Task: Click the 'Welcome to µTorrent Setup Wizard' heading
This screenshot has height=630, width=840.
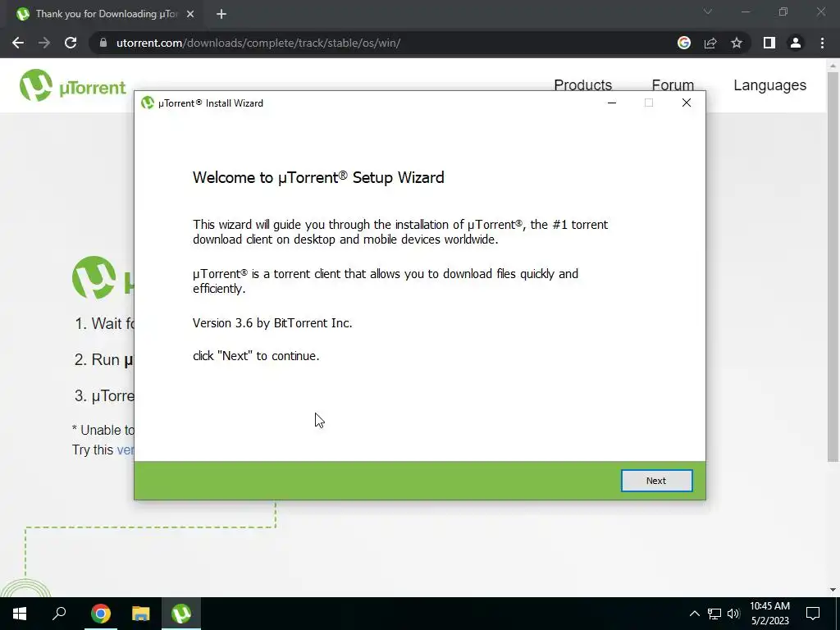Action: coord(318,177)
